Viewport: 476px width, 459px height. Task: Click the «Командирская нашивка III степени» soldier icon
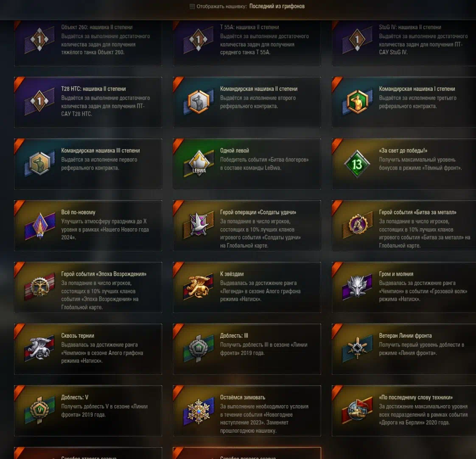40,164
